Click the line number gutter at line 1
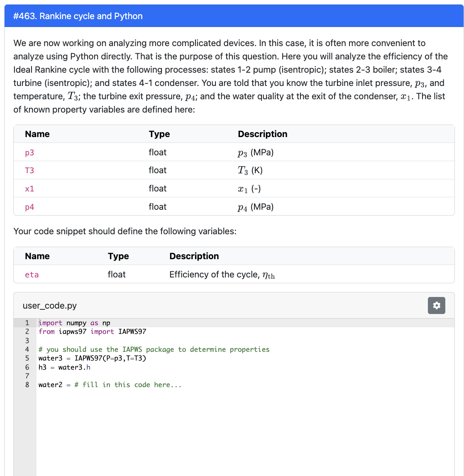 27,323
